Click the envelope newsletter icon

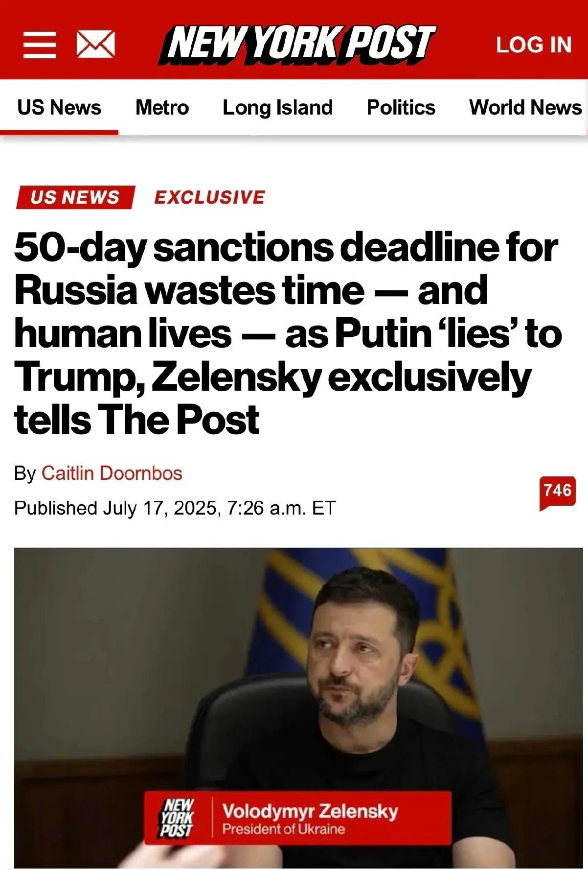coord(96,45)
